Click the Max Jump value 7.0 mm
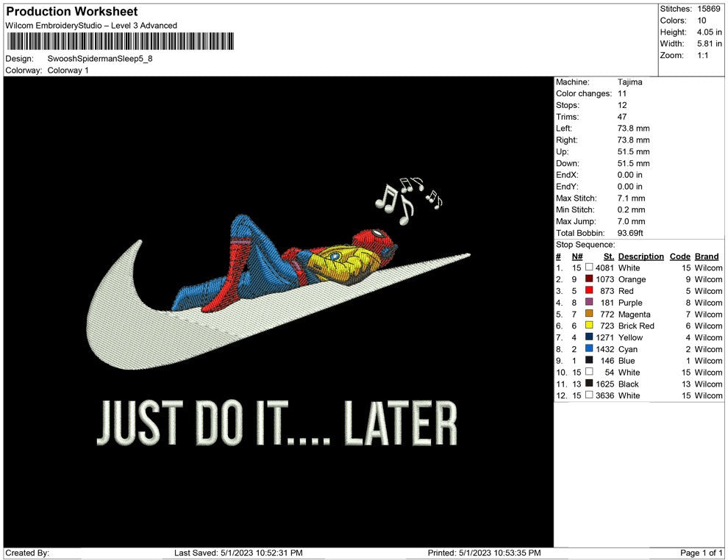 pyautogui.click(x=632, y=221)
